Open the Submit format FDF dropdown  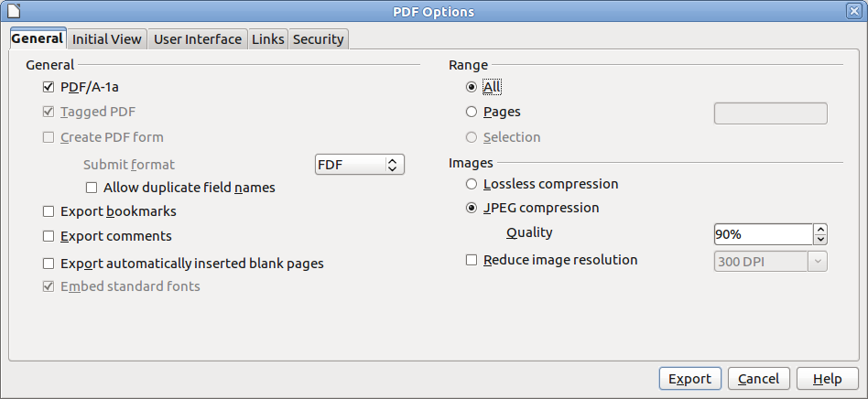click(x=360, y=165)
